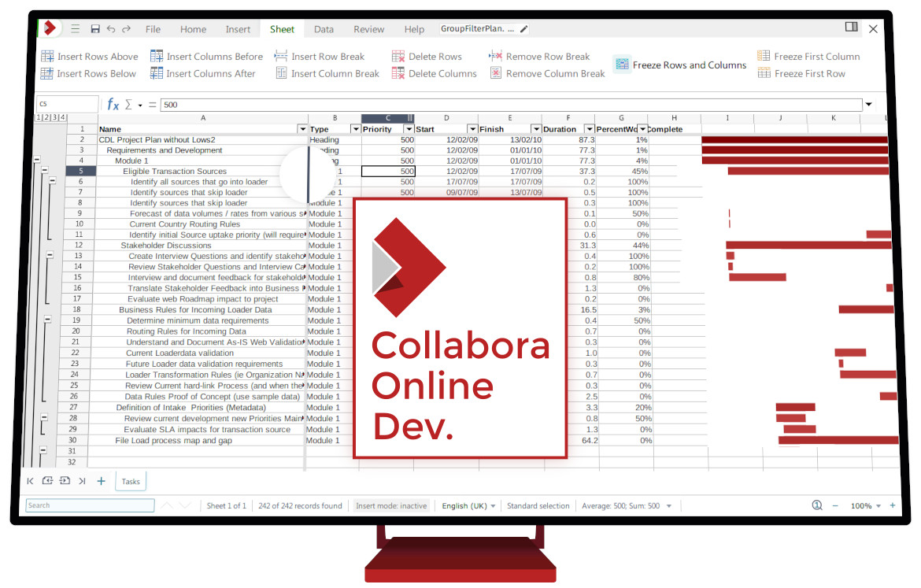921x588 pixels.
Task: Select the Tasks sheet tab
Action: (x=131, y=482)
